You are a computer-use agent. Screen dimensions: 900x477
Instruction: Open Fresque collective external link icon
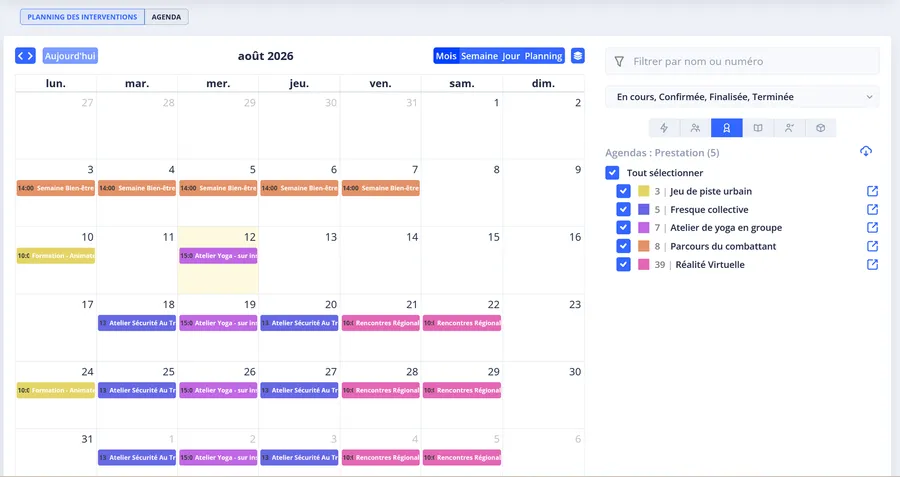[x=872, y=210]
